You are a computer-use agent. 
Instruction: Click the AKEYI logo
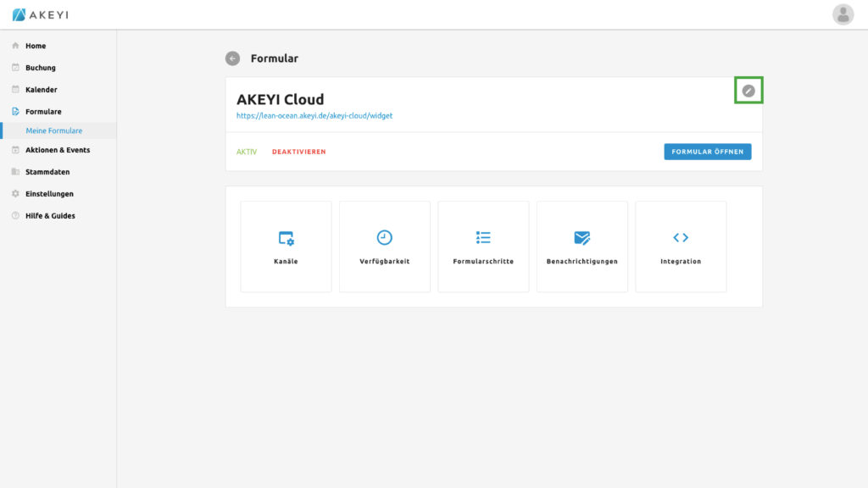(40, 14)
